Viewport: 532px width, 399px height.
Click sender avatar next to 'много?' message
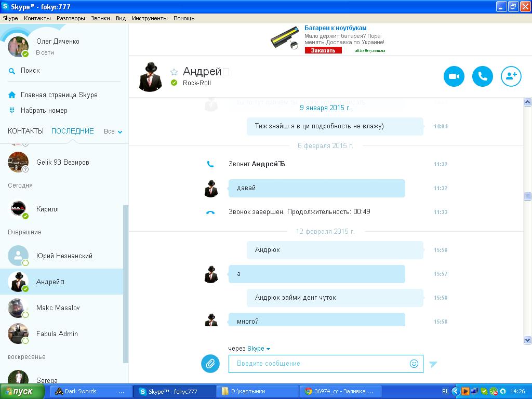pyautogui.click(x=211, y=320)
